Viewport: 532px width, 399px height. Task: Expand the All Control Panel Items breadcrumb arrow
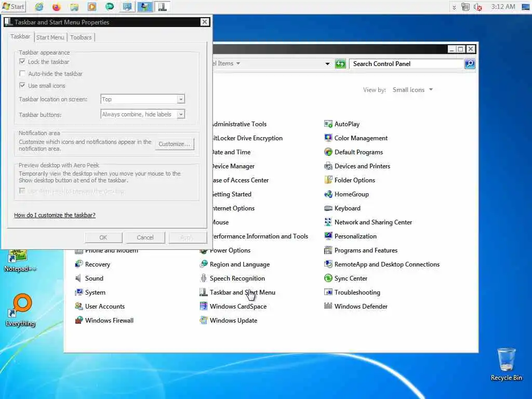coord(238,63)
